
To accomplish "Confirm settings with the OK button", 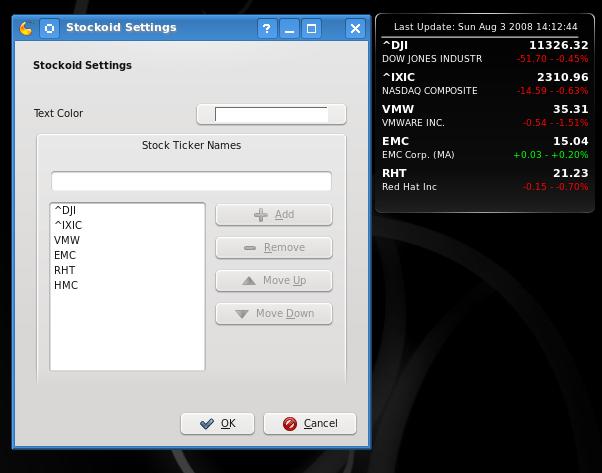I will [217, 423].
